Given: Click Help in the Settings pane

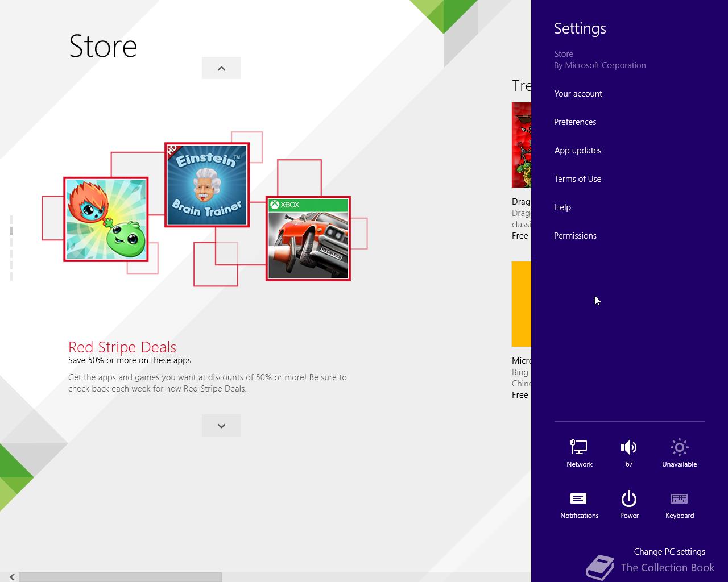Looking at the screenshot, I should (562, 207).
